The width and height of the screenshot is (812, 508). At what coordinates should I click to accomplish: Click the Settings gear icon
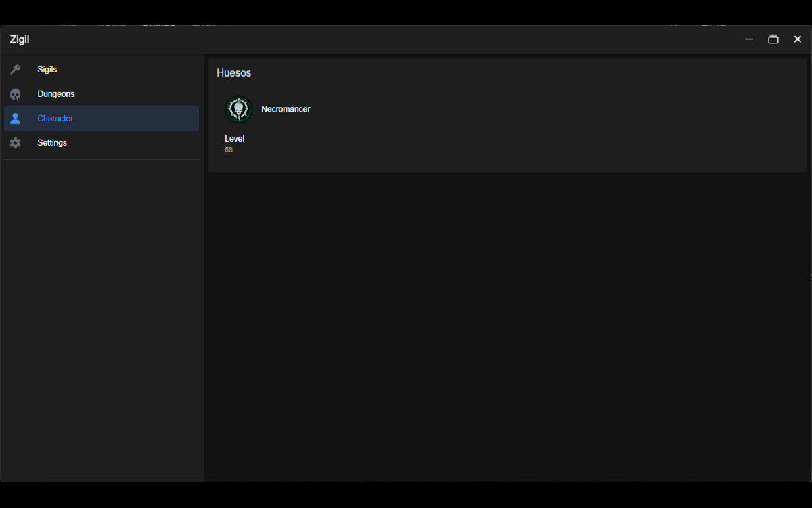tap(15, 143)
